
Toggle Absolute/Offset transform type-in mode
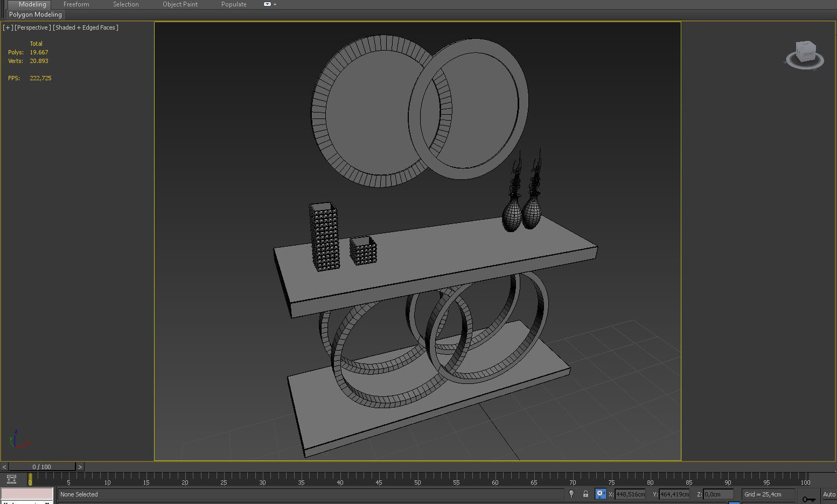coord(600,494)
